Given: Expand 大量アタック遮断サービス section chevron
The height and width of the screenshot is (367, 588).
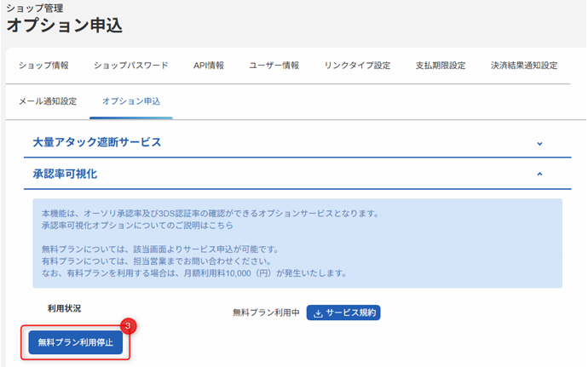Looking at the screenshot, I should [x=539, y=144].
